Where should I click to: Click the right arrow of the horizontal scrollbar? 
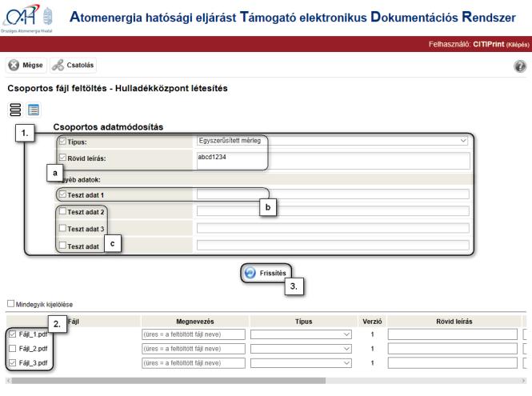[523, 381]
